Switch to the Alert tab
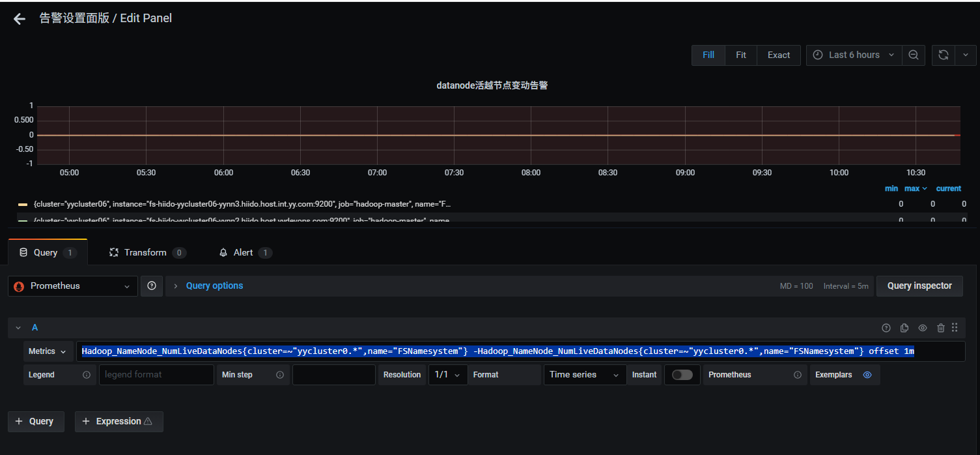 [243, 252]
